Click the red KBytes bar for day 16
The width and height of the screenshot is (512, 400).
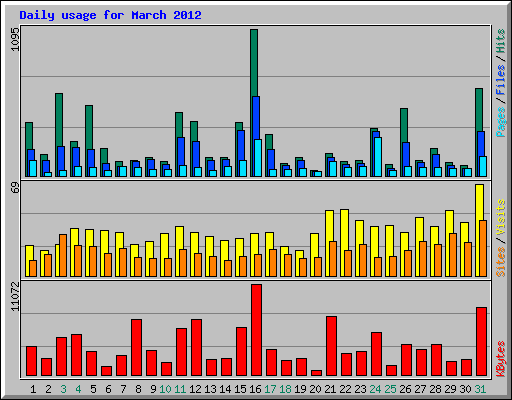(256, 330)
